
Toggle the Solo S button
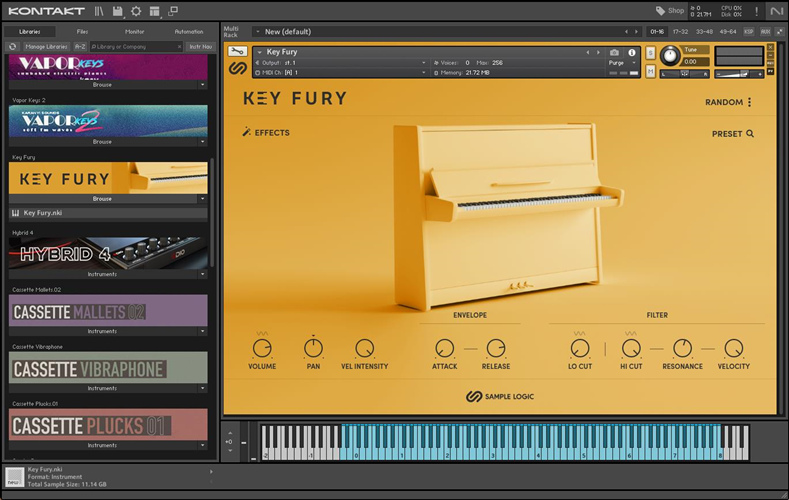pyautogui.click(x=651, y=51)
